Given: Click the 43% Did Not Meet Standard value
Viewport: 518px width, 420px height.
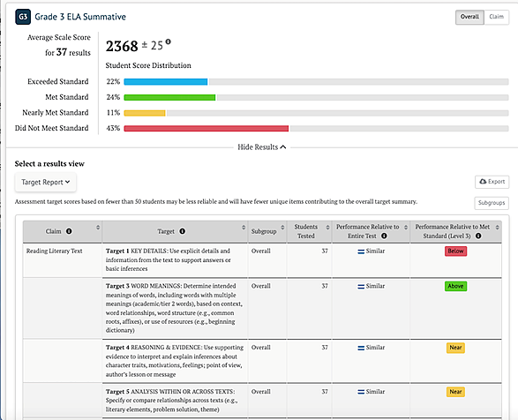Looking at the screenshot, I should tap(113, 128).
